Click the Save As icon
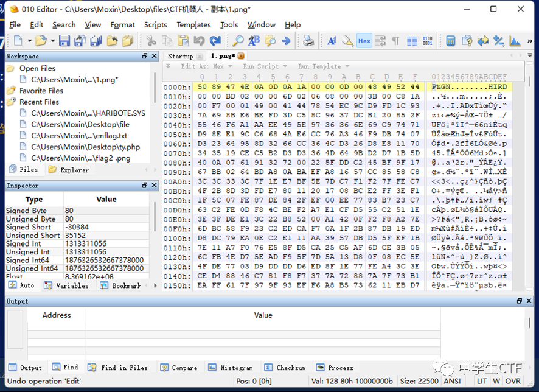Screen dimensions: 539x392 point(80,41)
